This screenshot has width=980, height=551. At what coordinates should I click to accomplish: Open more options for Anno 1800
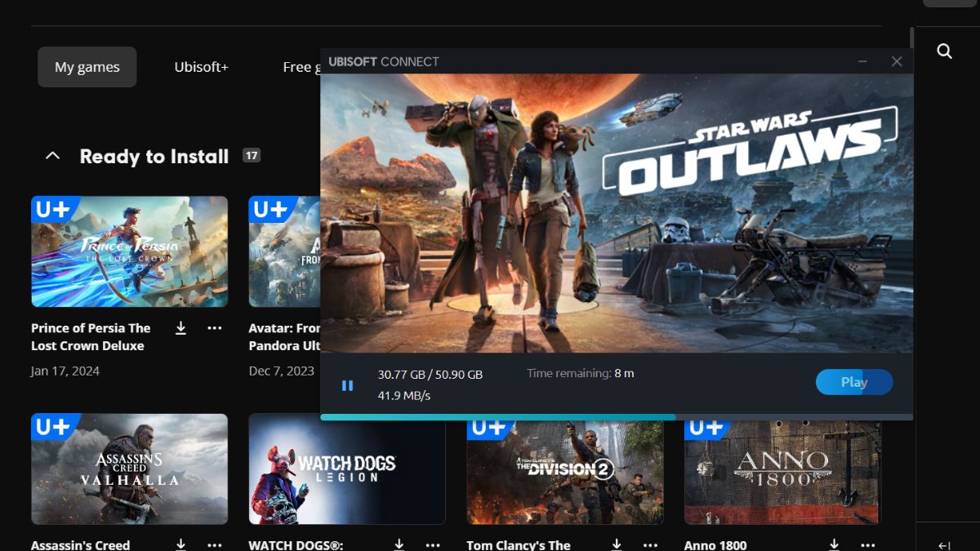[x=868, y=544]
